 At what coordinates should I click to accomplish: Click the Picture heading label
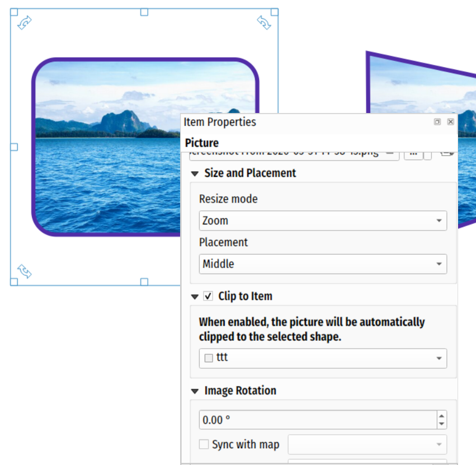(x=202, y=143)
